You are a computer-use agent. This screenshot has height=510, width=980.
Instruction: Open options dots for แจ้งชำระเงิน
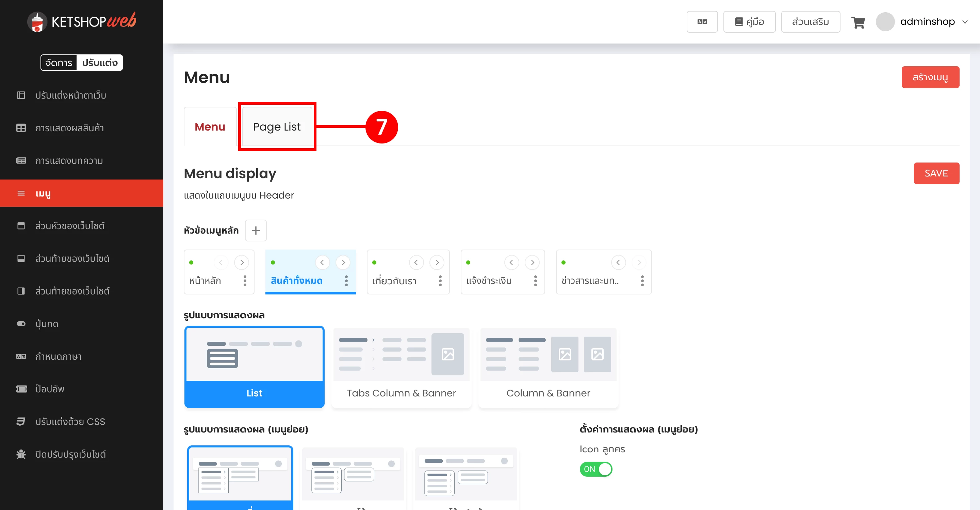tap(535, 281)
